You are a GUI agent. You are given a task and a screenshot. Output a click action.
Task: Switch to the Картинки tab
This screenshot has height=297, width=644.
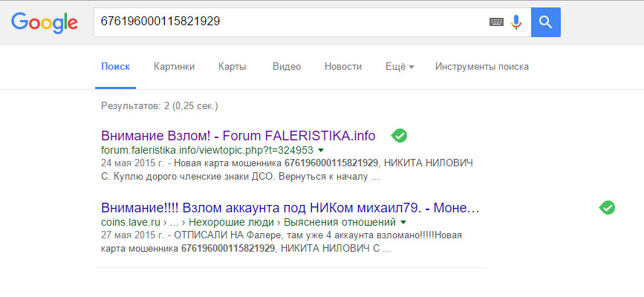[x=174, y=67]
